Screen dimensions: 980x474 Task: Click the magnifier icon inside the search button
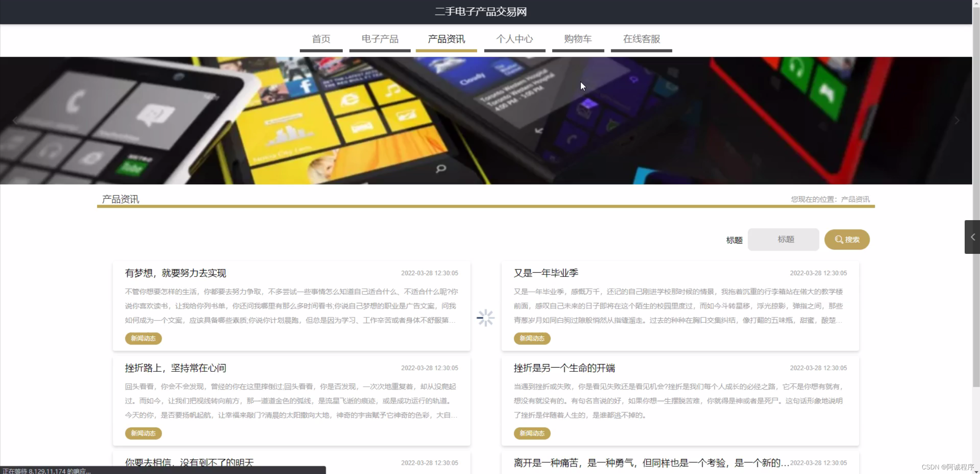point(838,240)
